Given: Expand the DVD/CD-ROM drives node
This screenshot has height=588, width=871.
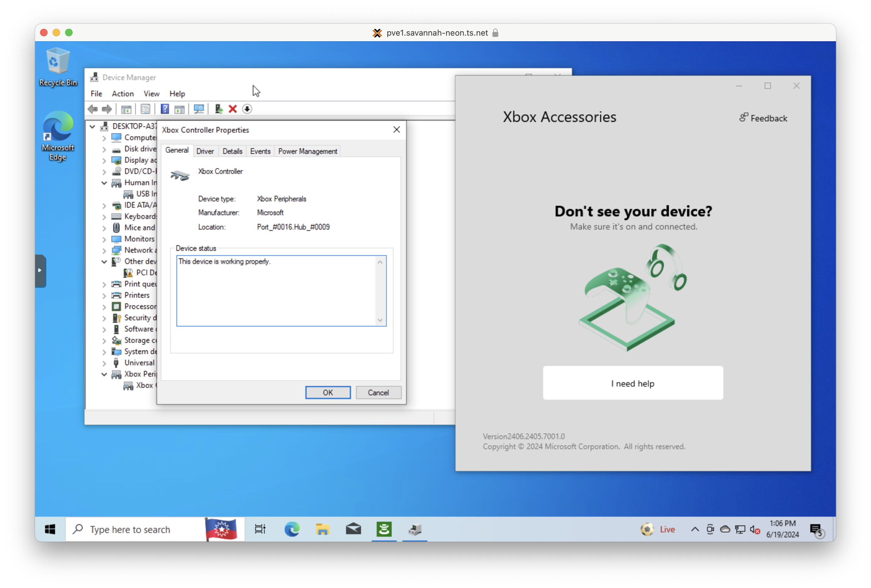Looking at the screenshot, I should (x=104, y=172).
